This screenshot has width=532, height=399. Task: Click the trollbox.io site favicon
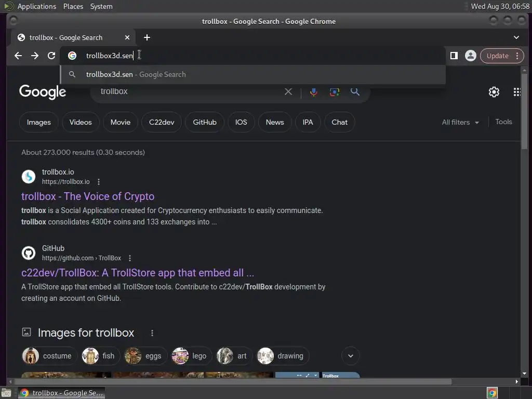[29, 177]
